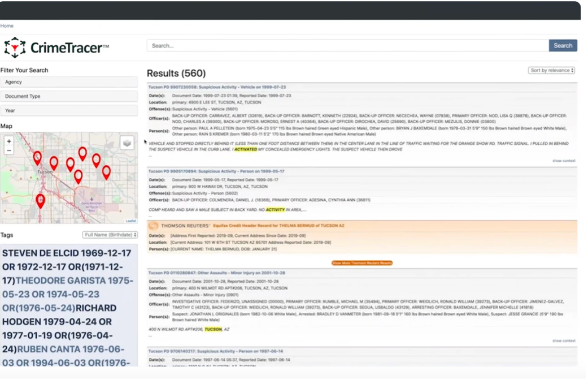Open Tucson PD 0110280847 Other Assaults result
The image size is (588, 380).
(x=217, y=273)
